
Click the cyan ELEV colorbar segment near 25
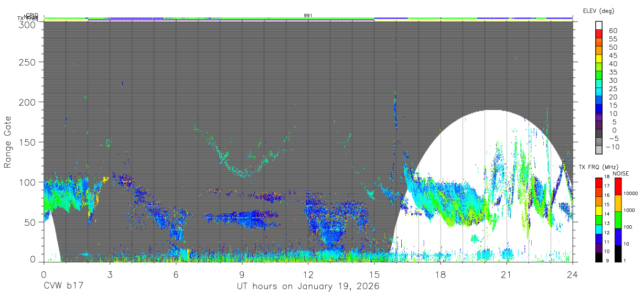(599, 92)
